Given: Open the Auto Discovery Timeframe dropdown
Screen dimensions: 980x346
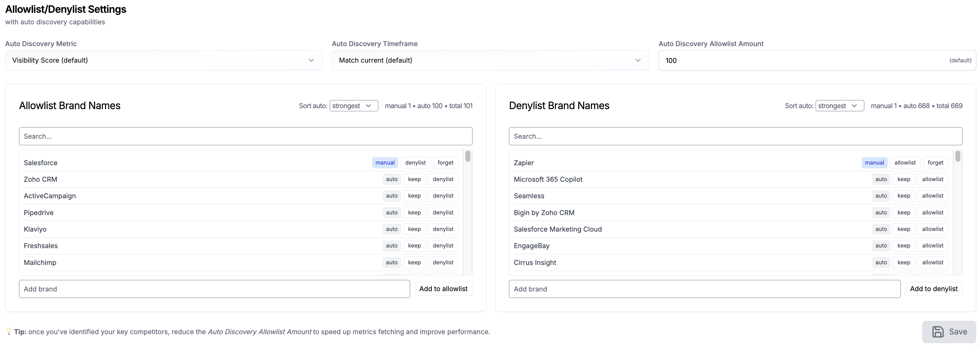Looking at the screenshot, I should [x=490, y=60].
